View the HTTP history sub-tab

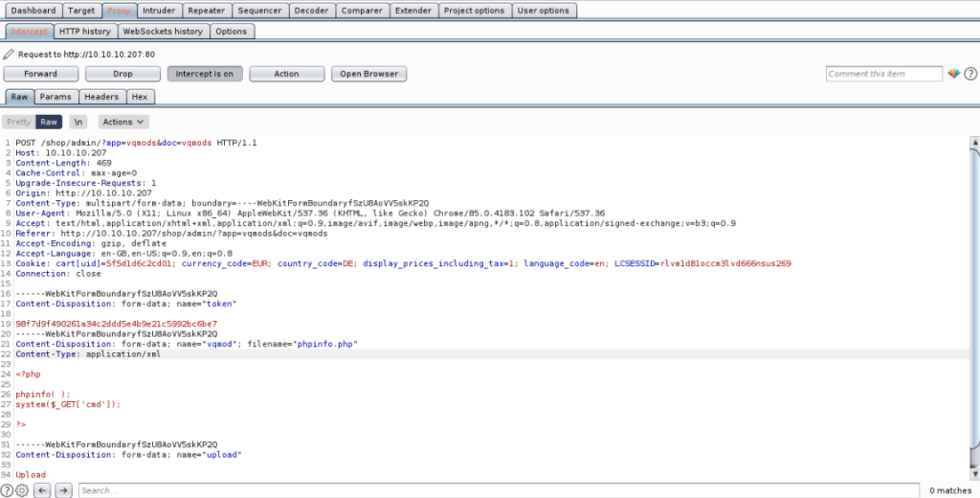click(x=85, y=32)
